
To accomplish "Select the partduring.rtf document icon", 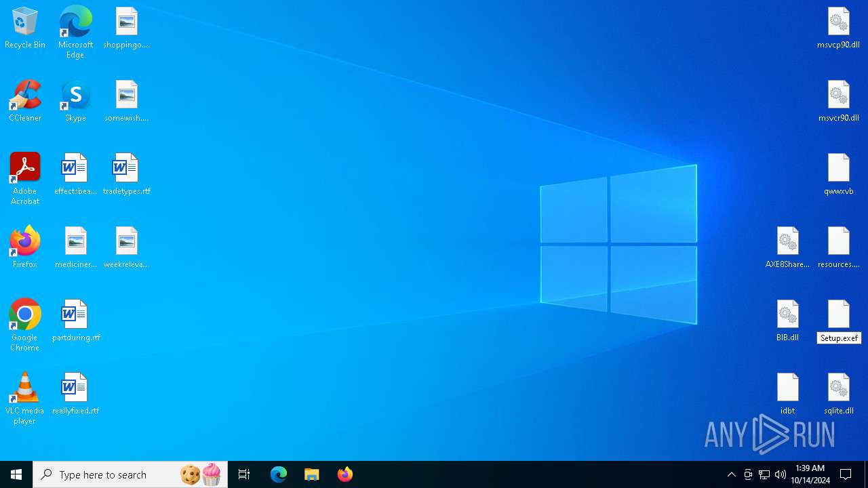I will [x=75, y=321].
